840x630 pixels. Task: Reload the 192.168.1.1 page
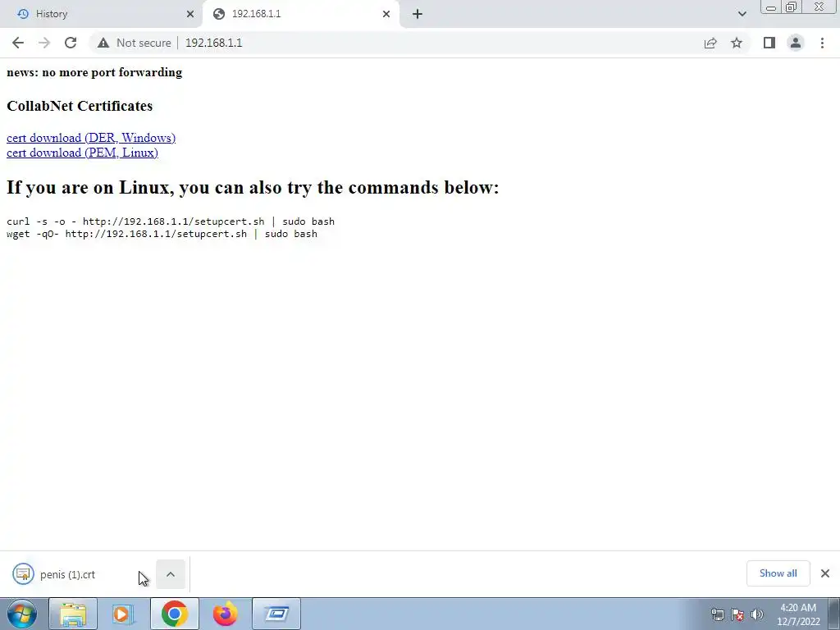click(x=71, y=43)
